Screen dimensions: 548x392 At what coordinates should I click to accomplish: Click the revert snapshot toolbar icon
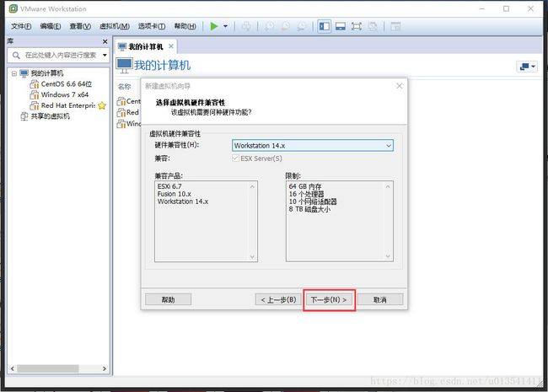(286, 26)
